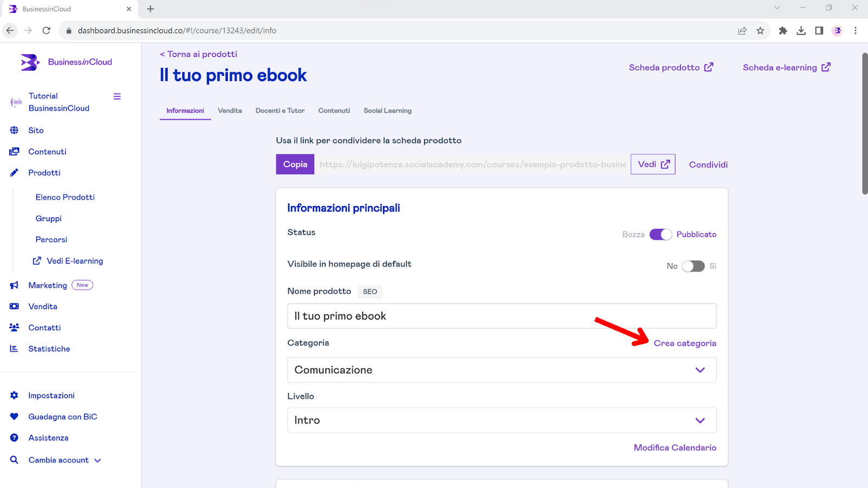Enable Visibile in homepage di default switch
Image resolution: width=868 pixels, height=488 pixels.
(693, 266)
